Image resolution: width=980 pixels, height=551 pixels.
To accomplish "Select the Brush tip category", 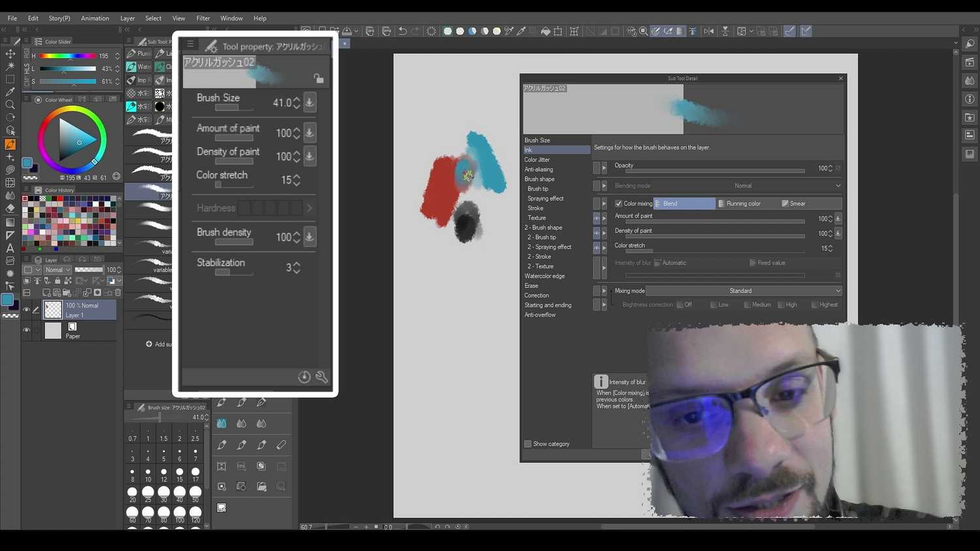I will 538,189.
